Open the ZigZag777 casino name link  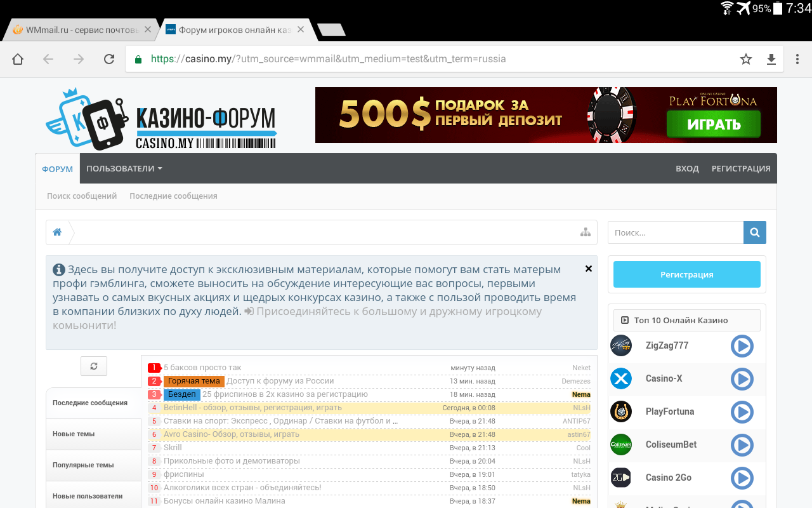(667, 345)
